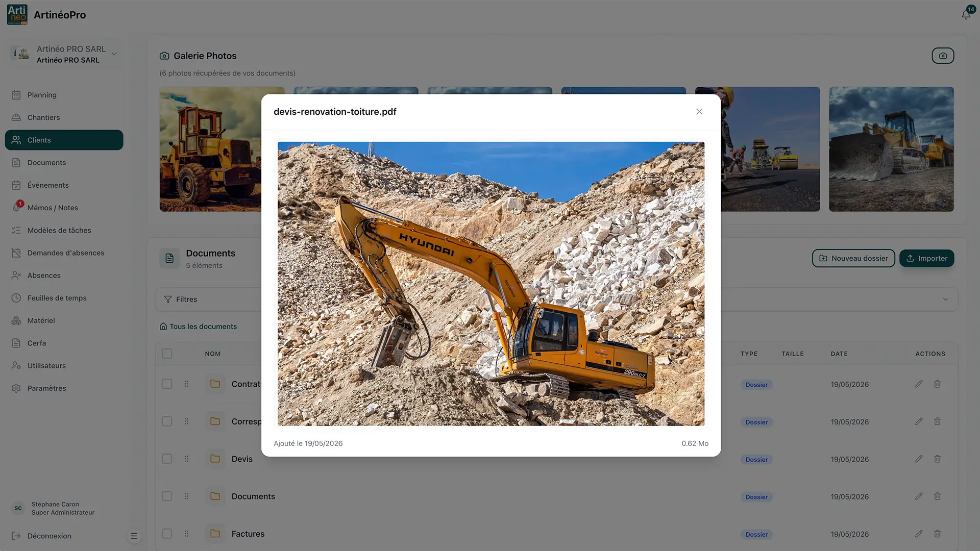Click drag handle of the Documents folder row

coord(186,496)
